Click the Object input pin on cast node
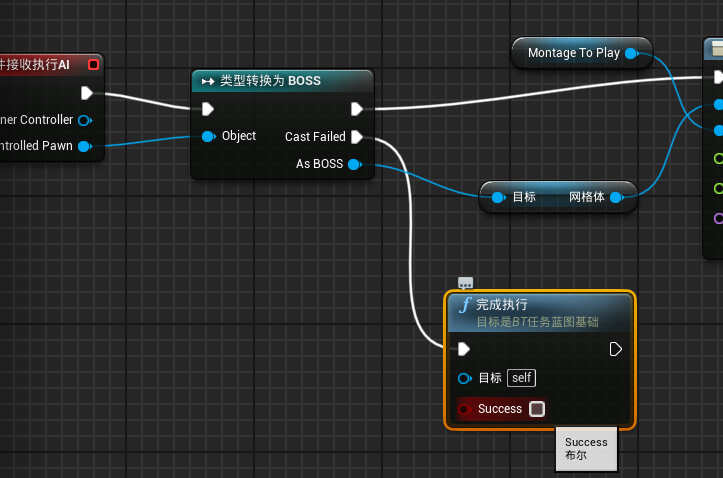 (208, 136)
